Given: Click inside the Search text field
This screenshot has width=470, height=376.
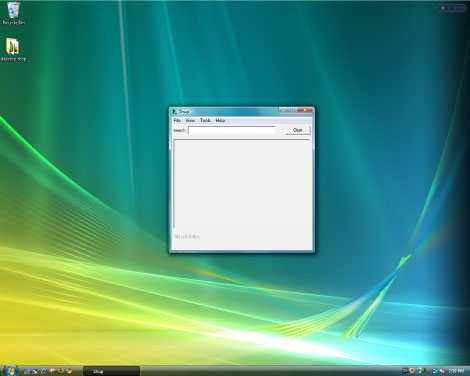Looking at the screenshot, I should (x=232, y=130).
